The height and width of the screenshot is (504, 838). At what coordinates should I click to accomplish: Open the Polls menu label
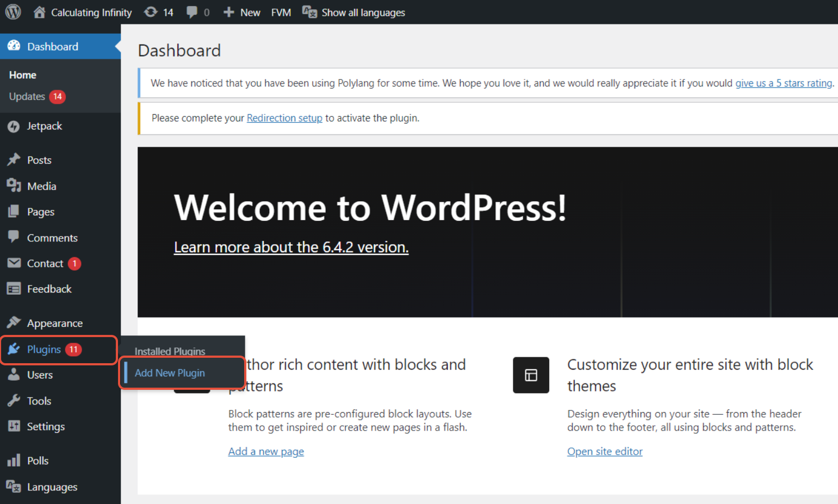38,461
